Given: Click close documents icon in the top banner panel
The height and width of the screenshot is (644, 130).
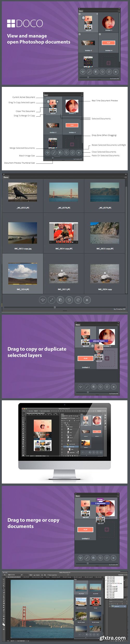Looking at the screenshot, I should click(116, 72).
